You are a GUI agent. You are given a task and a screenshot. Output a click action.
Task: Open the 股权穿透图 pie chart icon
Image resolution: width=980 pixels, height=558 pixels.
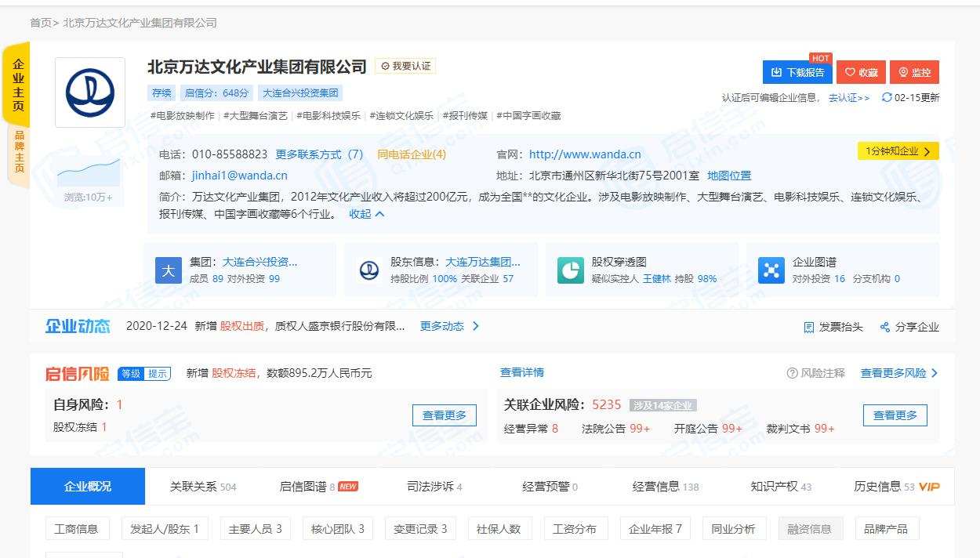pyautogui.click(x=570, y=269)
